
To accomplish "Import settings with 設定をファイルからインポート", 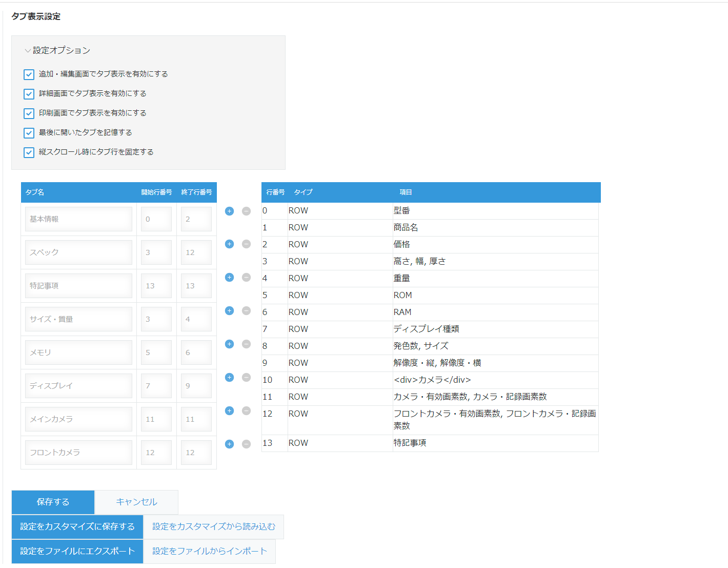I will tap(210, 552).
